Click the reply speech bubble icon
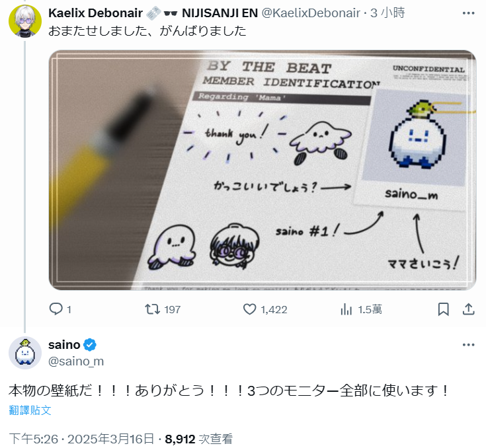486x448 pixels. [x=56, y=309]
